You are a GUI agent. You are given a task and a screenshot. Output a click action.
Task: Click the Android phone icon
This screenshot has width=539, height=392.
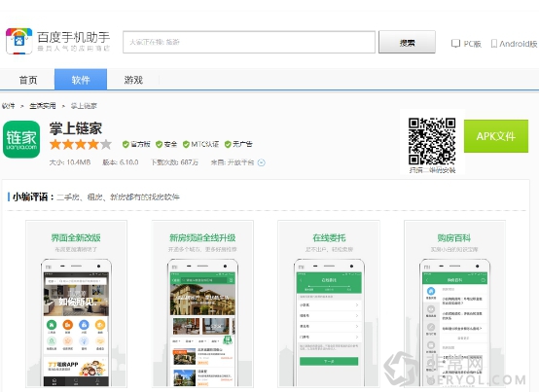pos(494,44)
